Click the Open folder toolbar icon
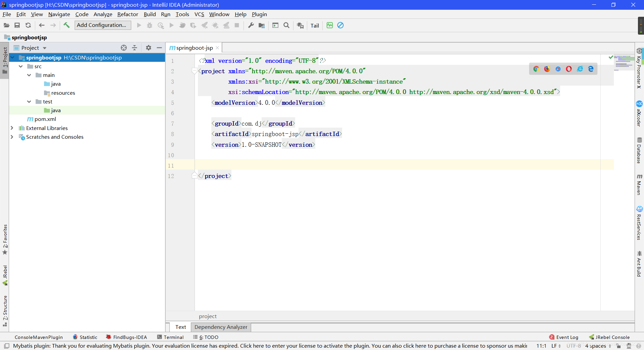Viewport: 644px width, 350px height. point(6,25)
